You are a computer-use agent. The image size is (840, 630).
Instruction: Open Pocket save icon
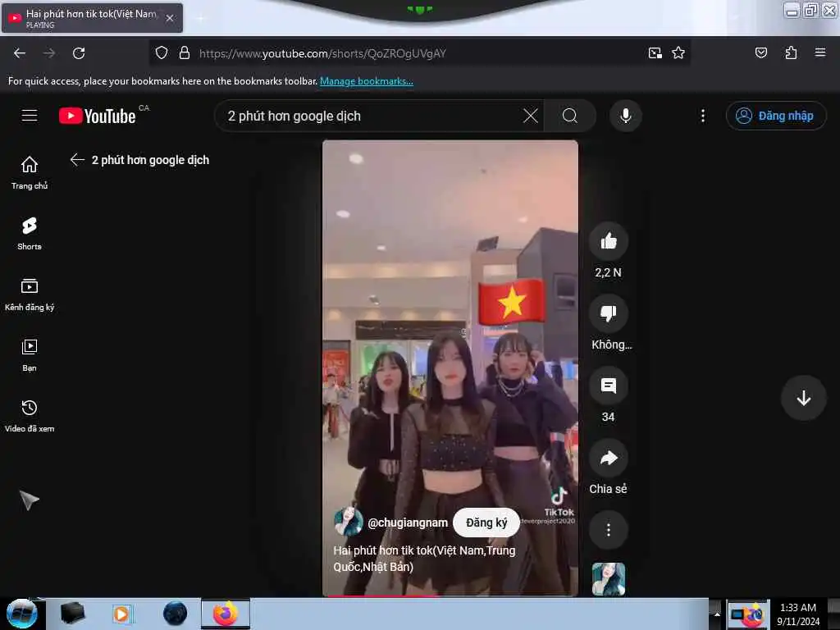[761, 52]
